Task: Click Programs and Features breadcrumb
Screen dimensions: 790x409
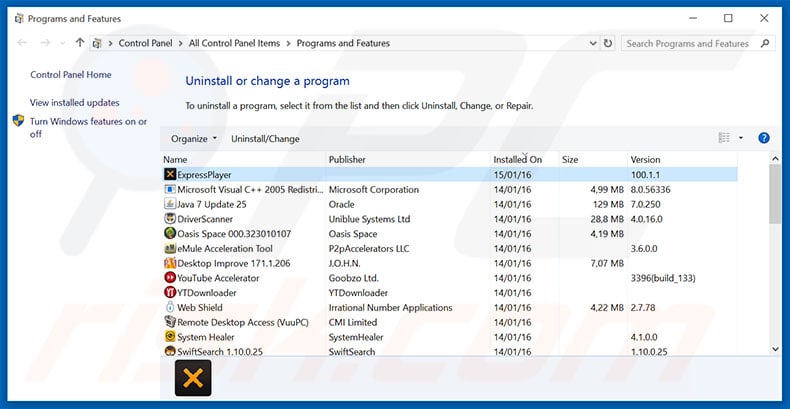Action: [343, 43]
